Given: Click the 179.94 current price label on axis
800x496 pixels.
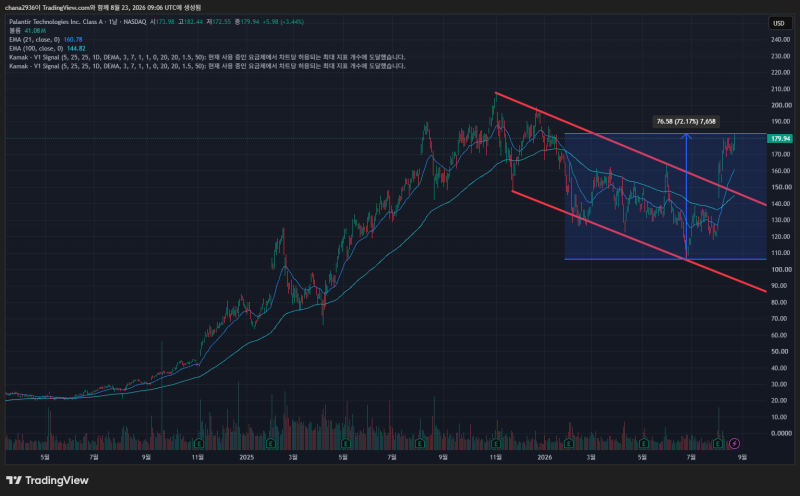Looking at the screenshot, I should pyautogui.click(x=781, y=138).
